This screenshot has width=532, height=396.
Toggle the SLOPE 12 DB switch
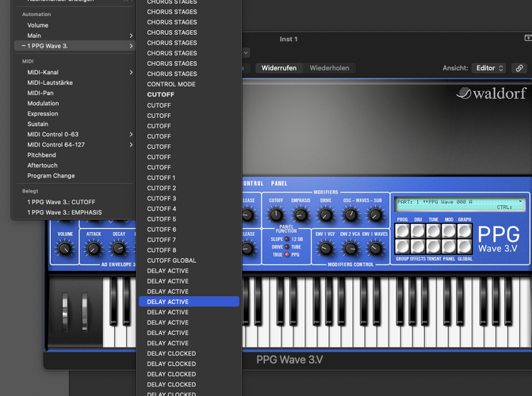pyautogui.click(x=287, y=239)
